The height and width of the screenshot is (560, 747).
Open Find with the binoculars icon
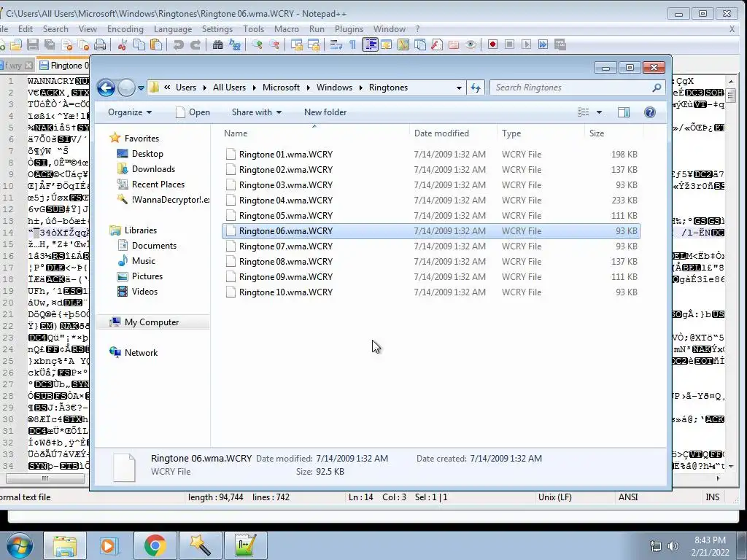point(217,44)
